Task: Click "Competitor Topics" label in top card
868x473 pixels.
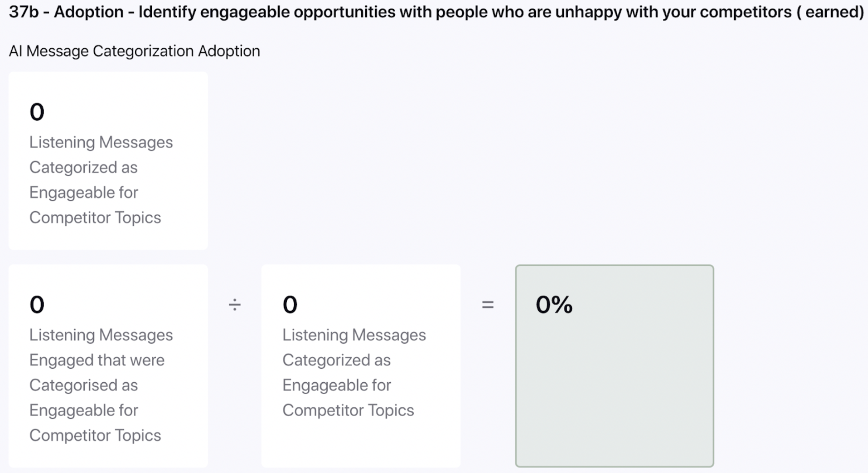Action: click(95, 218)
